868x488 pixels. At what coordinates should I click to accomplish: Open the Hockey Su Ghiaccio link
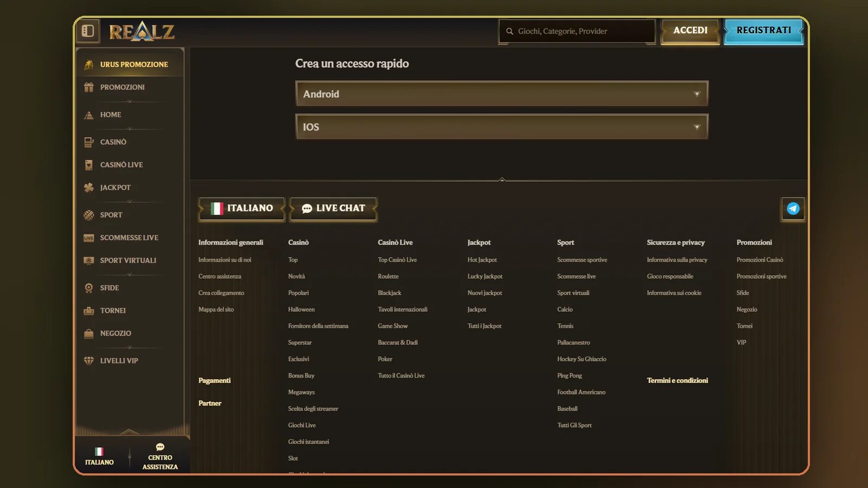pyautogui.click(x=582, y=359)
